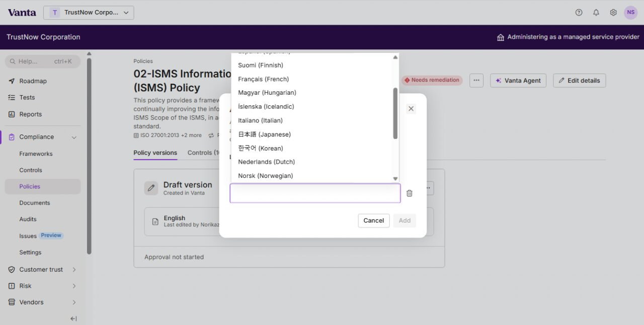Click language list scroll up arrow

click(x=395, y=57)
